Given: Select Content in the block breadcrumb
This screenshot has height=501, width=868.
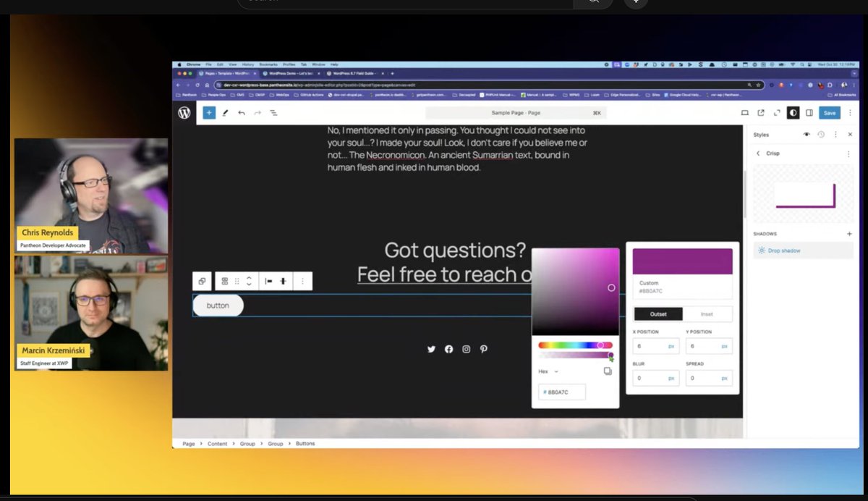Looking at the screenshot, I should (217, 443).
